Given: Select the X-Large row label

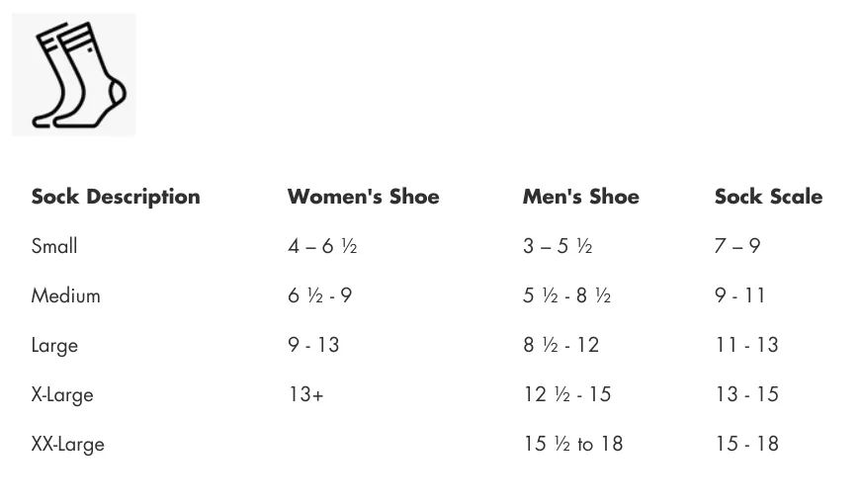Looking at the screenshot, I should 62,394.
